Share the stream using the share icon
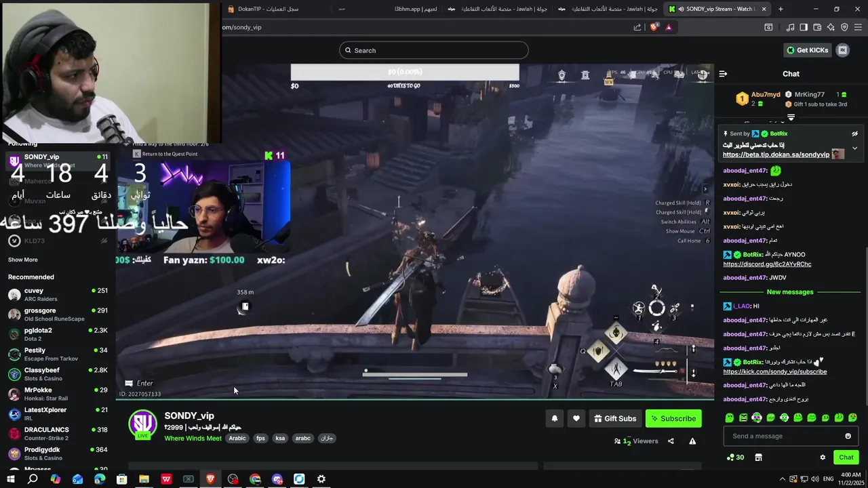Viewport: 868px width, 488px height. [x=671, y=441]
